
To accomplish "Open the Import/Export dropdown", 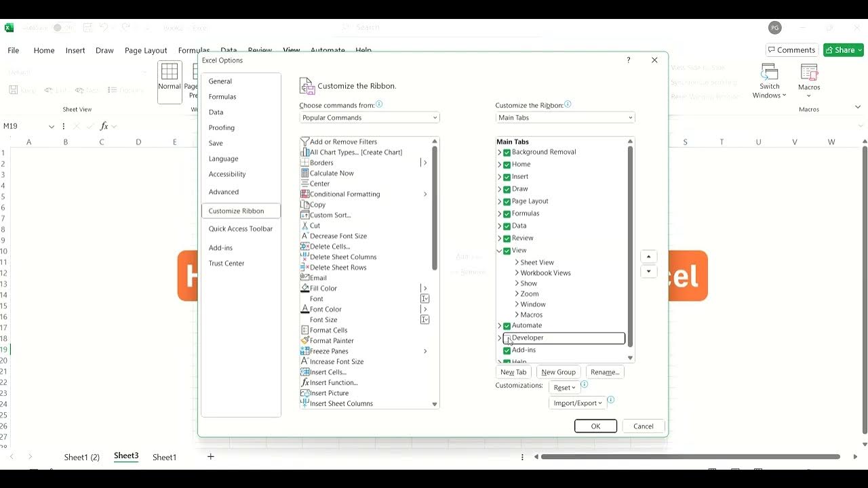I will (x=578, y=403).
